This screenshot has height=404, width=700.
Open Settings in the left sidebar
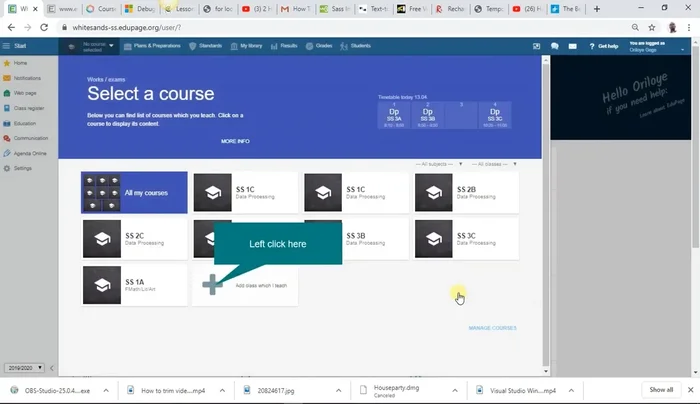pos(22,168)
